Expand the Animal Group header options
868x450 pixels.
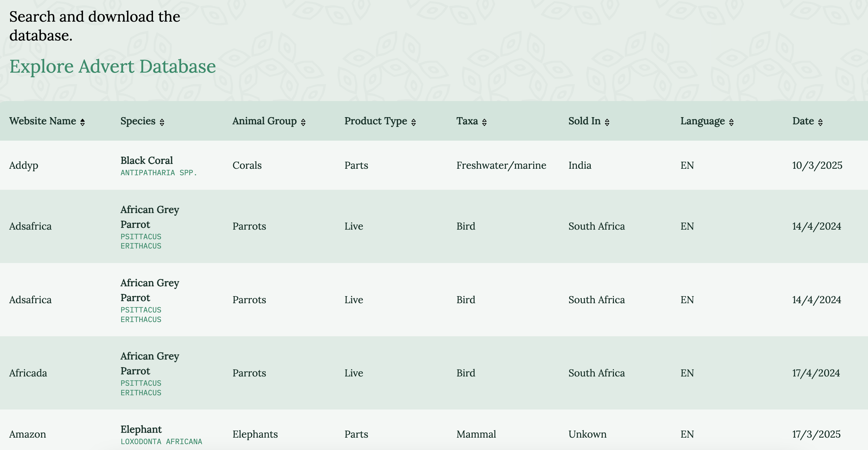304,122
